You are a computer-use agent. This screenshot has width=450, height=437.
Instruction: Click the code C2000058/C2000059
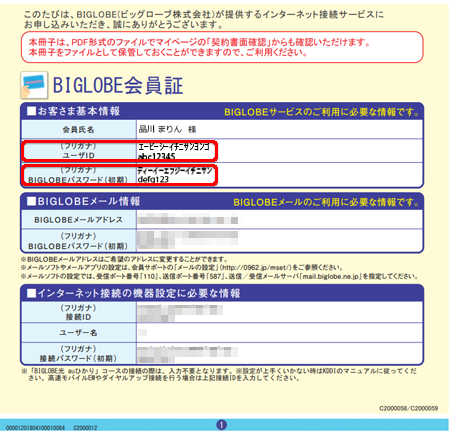409,409
